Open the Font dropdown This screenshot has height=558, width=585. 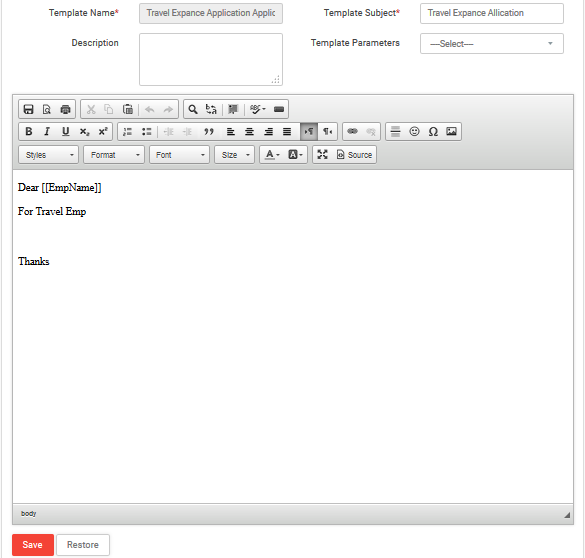coord(179,154)
